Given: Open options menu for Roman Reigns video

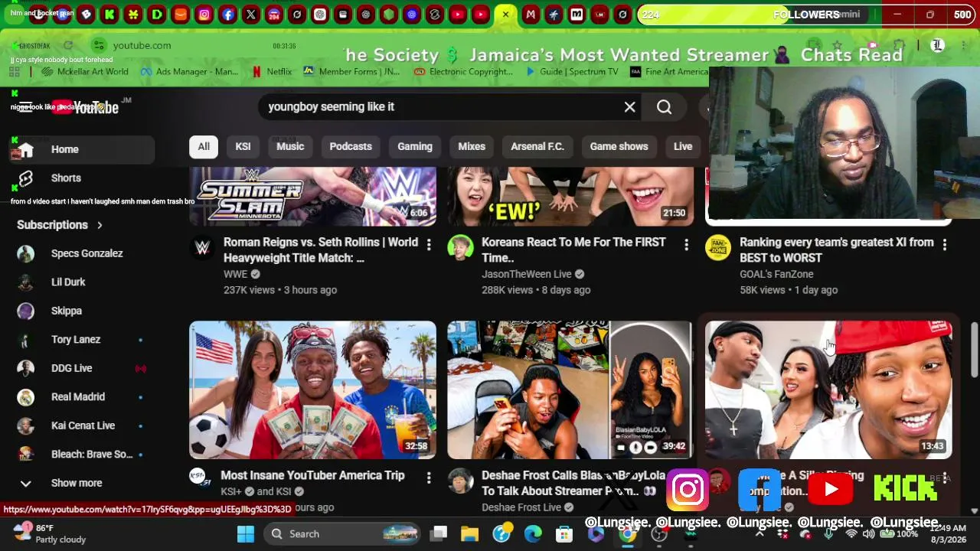Looking at the screenshot, I should click(x=429, y=245).
